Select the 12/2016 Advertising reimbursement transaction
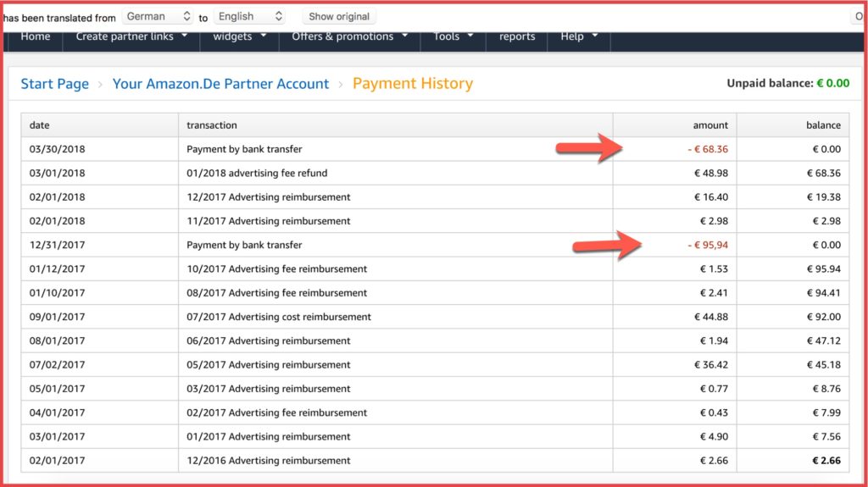This screenshot has width=868, height=487. click(395, 460)
